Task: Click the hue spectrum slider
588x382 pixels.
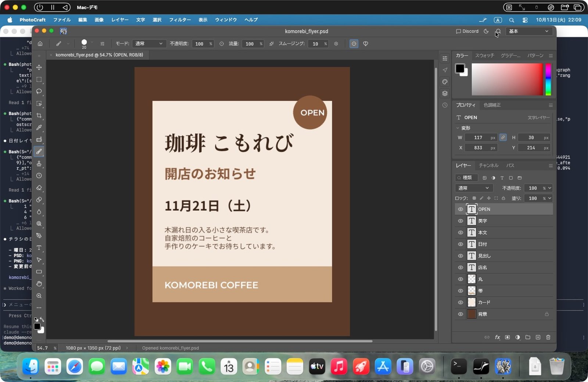Action: click(548, 79)
